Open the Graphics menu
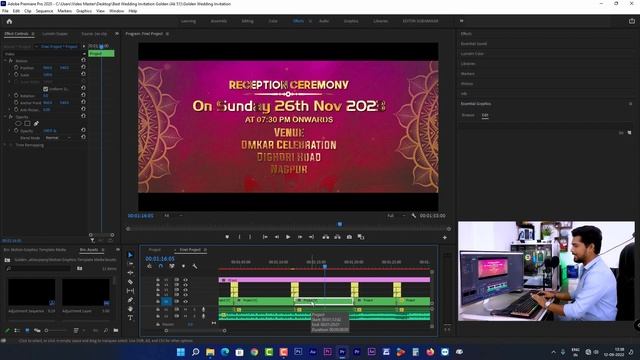This screenshot has width=640, height=360. click(84, 11)
